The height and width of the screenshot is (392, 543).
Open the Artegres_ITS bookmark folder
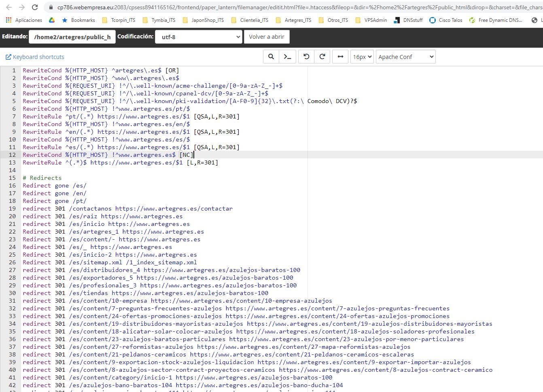point(293,20)
